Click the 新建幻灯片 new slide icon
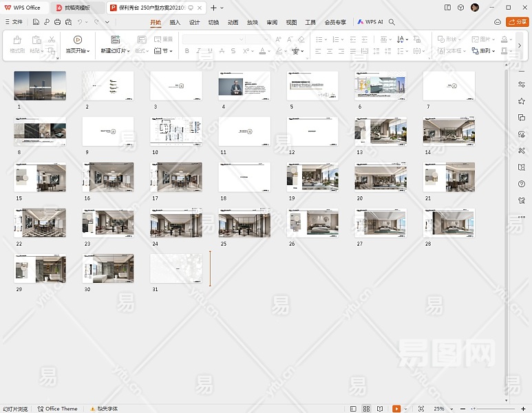The image size is (532, 413). [x=115, y=40]
